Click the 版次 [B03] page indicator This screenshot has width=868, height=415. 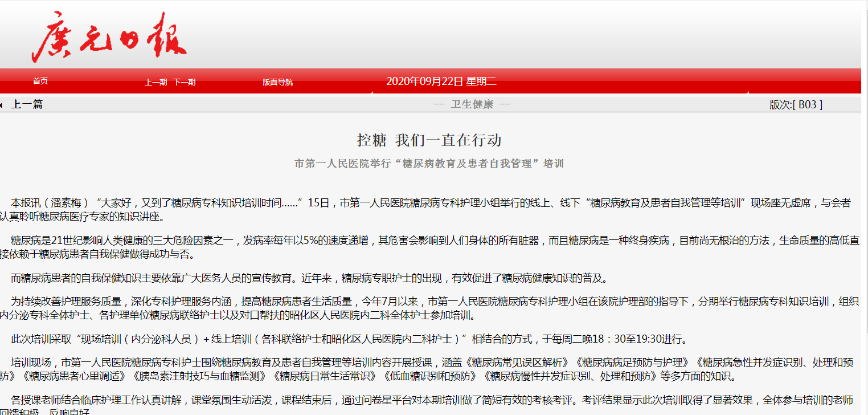coord(796,104)
